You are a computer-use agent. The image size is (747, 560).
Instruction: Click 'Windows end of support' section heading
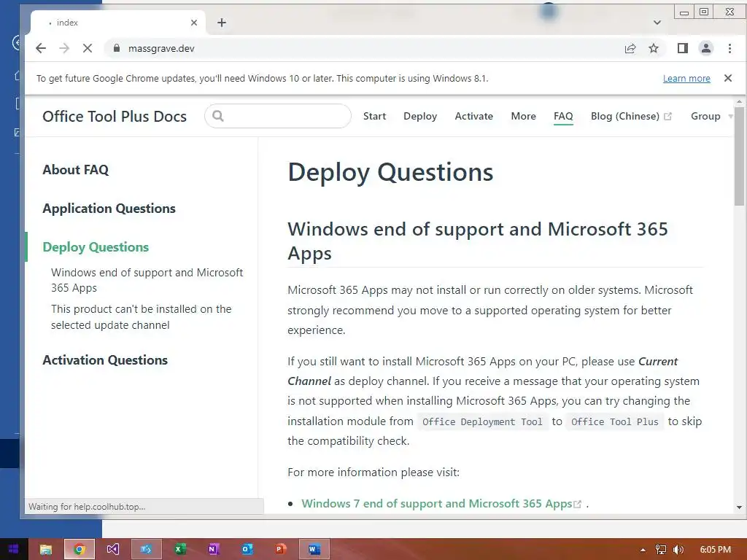(477, 241)
